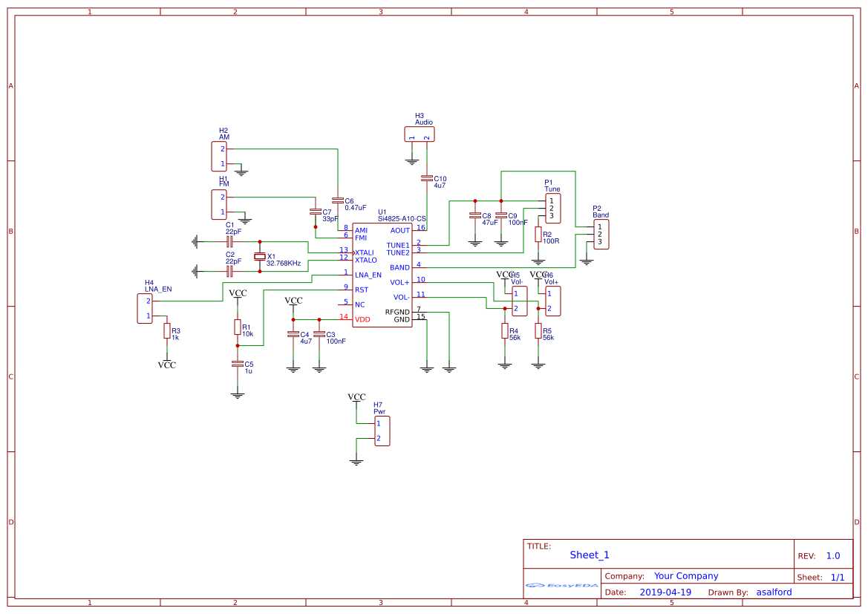Click the P2 Band header symbol
This screenshot has height=614, width=868.
[601, 234]
